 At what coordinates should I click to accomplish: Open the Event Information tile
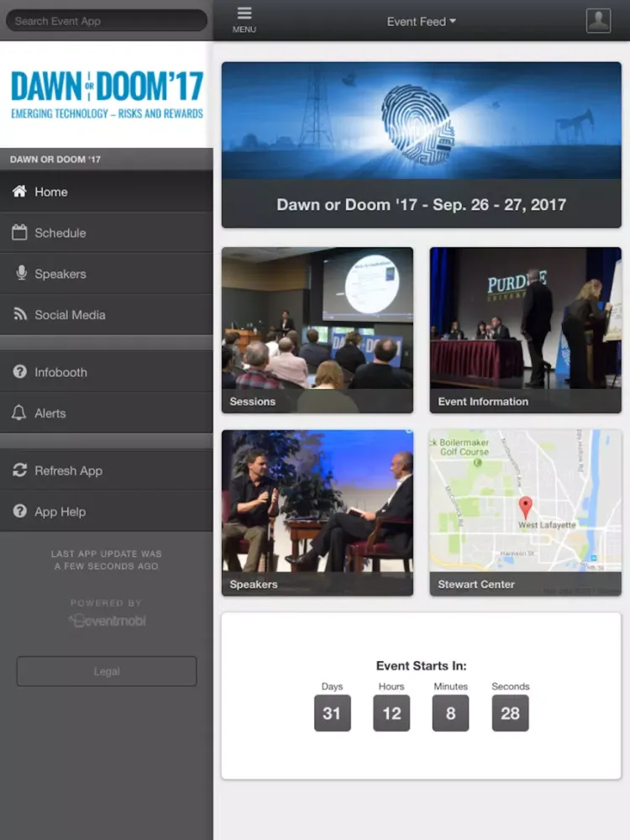tap(525, 329)
